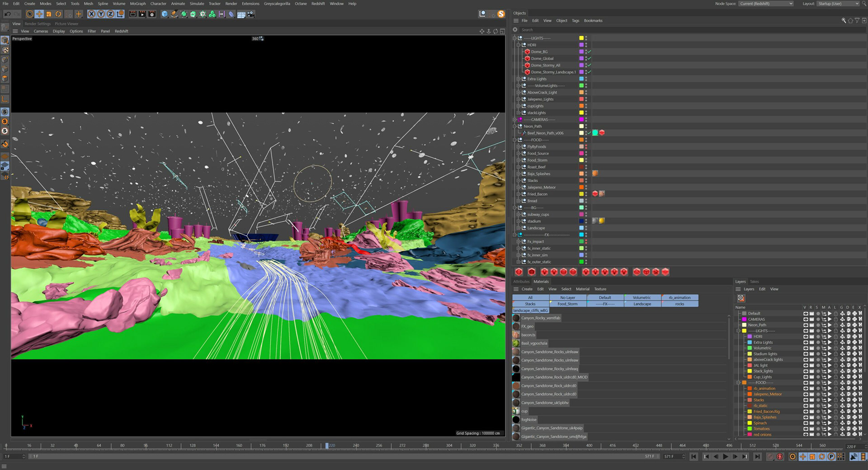Image resolution: width=868 pixels, height=470 pixels.
Task: Toggle the coordinate system icon
Action: tap(120, 14)
